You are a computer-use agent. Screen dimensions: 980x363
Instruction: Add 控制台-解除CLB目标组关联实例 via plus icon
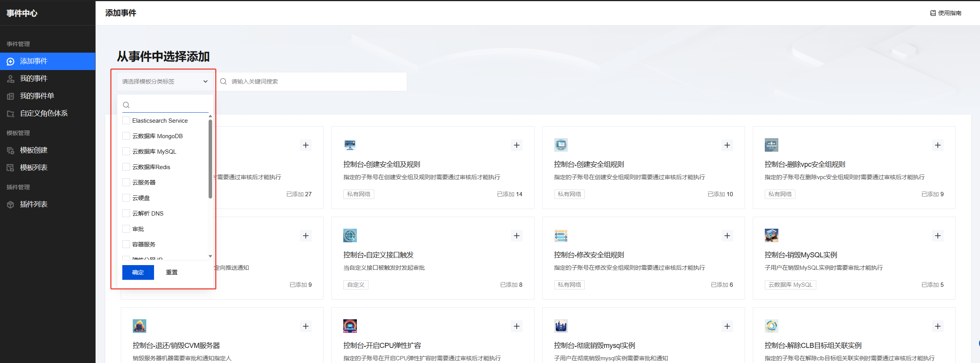(938, 326)
